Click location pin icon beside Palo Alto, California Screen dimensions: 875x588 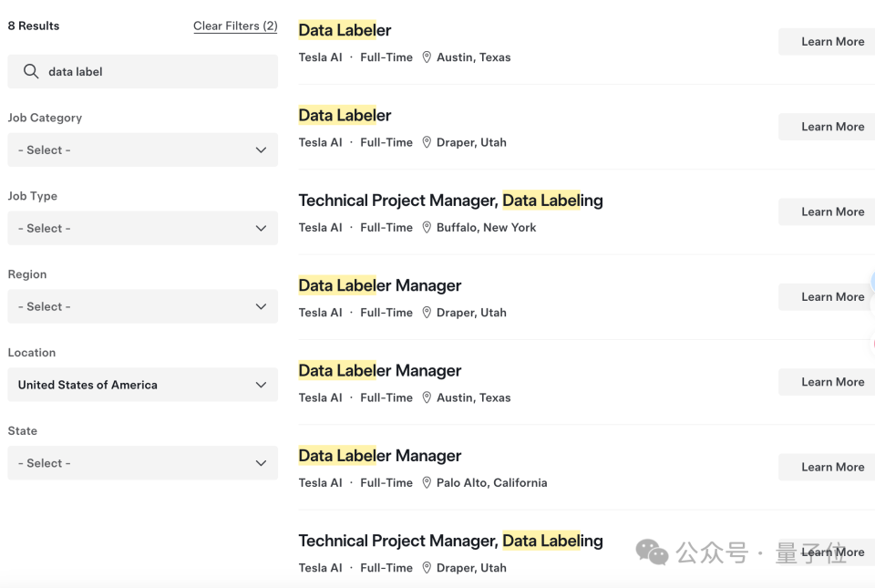(427, 482)
